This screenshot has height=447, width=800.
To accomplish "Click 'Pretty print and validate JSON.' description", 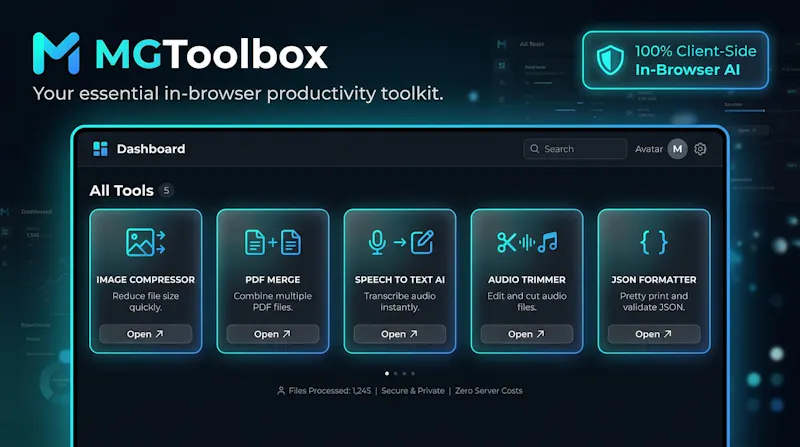I will [654, 302].
